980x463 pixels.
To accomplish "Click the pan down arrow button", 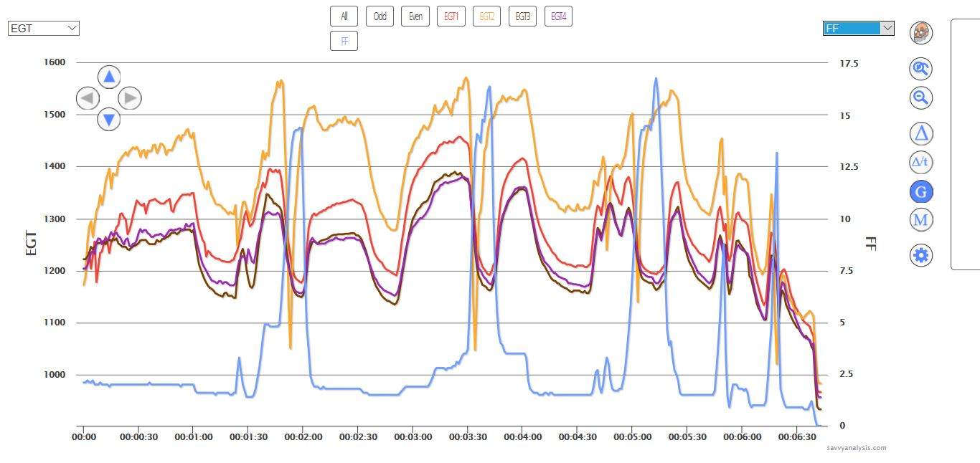I will (x=108, y=119).
